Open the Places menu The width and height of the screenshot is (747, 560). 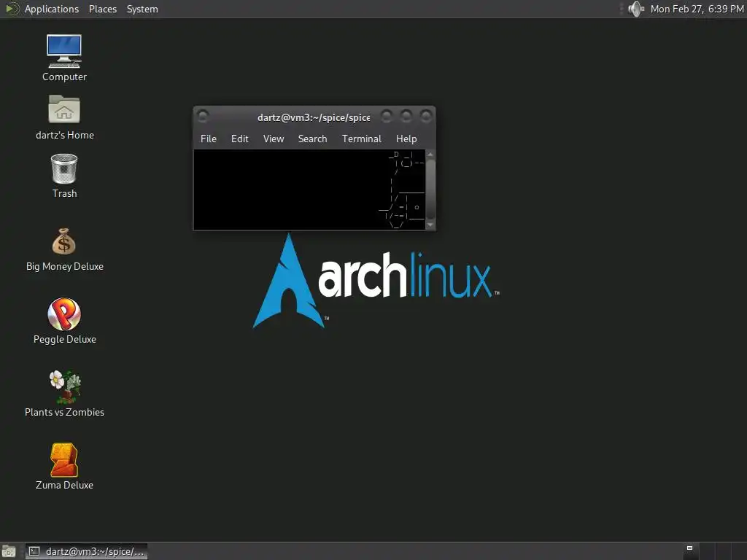click(x=102, y=9)
